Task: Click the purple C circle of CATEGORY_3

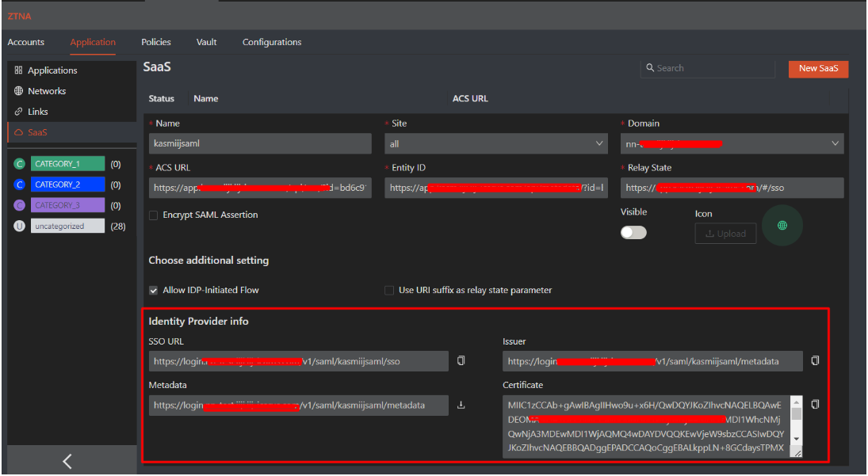Action: pyautogui.click(x=19, y=205)
